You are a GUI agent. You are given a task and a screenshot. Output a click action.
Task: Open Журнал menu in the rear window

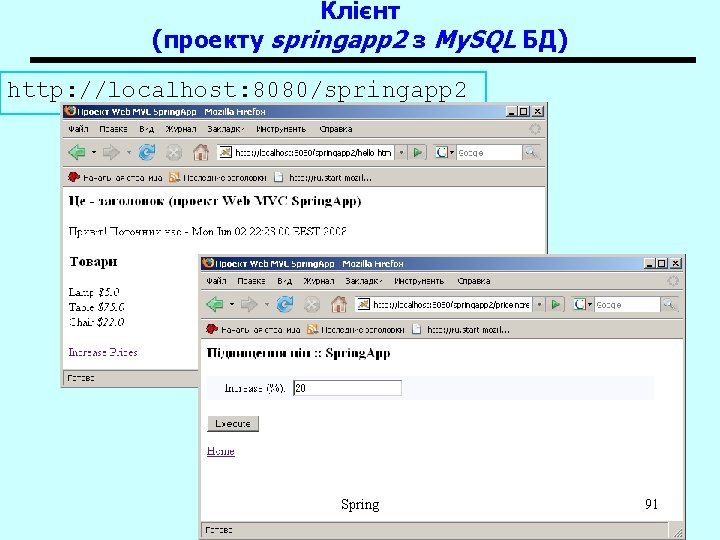[x=181, y=129]
